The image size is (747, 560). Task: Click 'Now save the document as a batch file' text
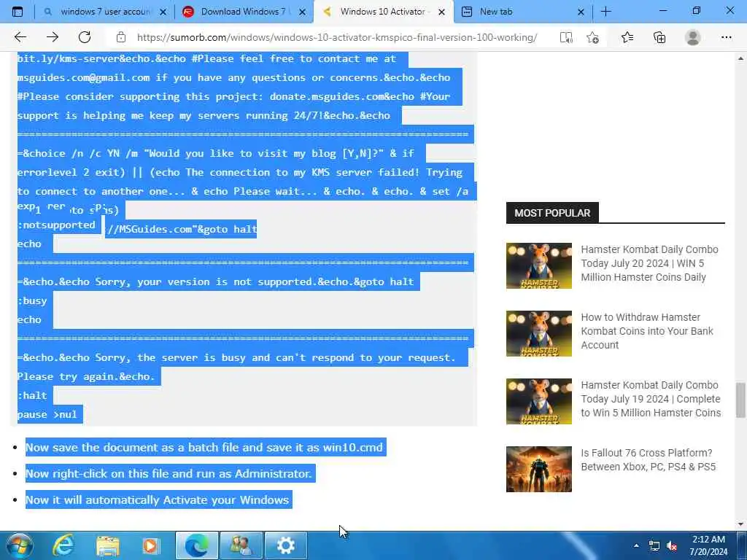pos(204,448)
